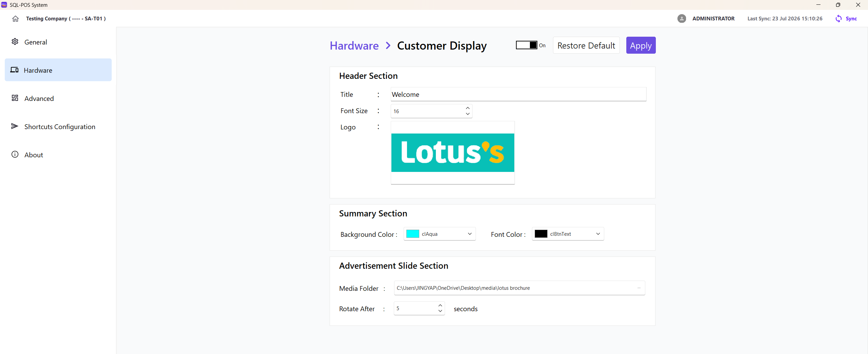Click the General gear icon
The image size is (868, 354).
pyautogui.click(x=15, y=42)
